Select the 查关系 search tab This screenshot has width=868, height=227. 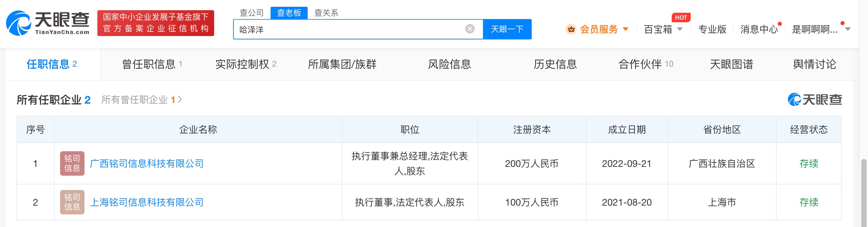[326, 13]
